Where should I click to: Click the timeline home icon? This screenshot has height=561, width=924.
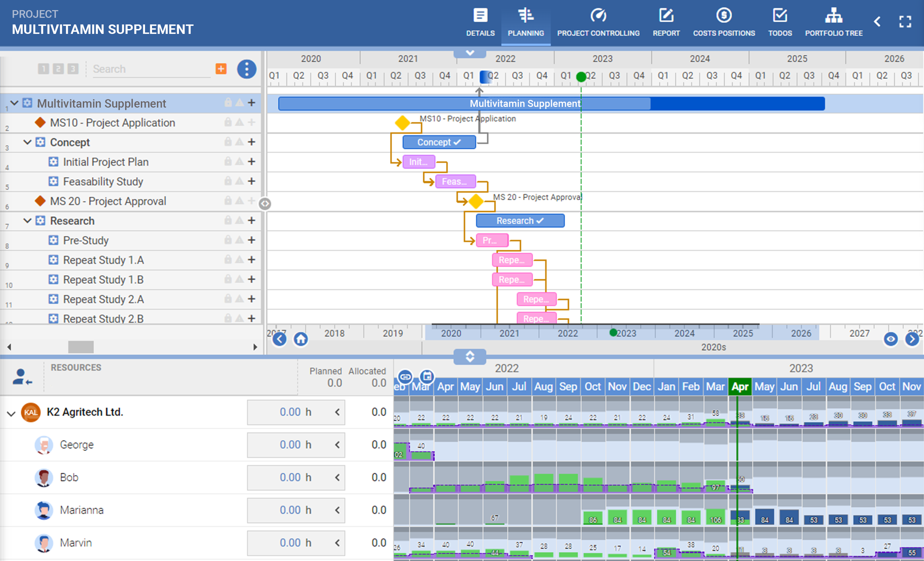(x=301, y=339)
